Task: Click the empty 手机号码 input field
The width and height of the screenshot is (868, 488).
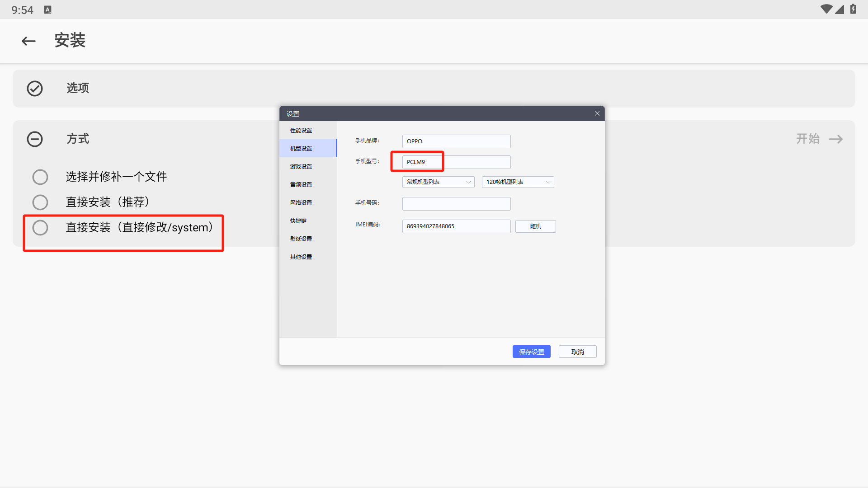Action: (456, 203)
